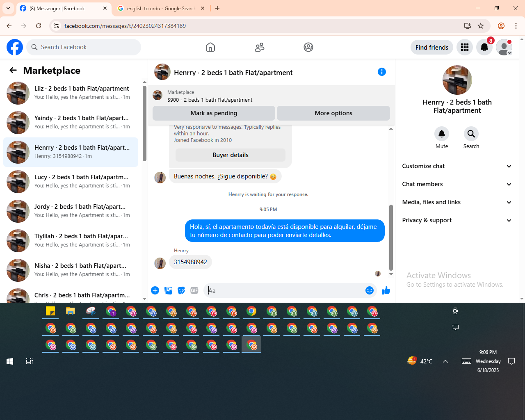This screenshot has height=420, width=525.
Task: Attach a file using the photo icon
Action: tap(168, 290)
